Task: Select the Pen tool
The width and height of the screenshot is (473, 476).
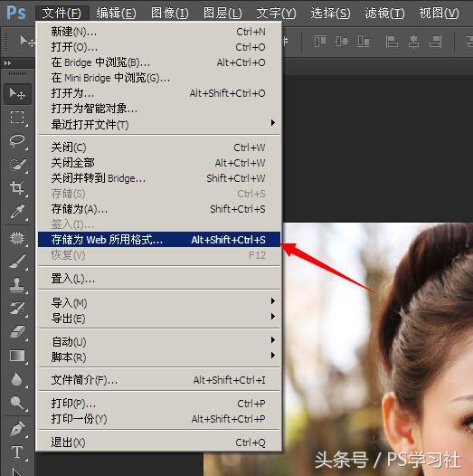Action: click(17, 429)
